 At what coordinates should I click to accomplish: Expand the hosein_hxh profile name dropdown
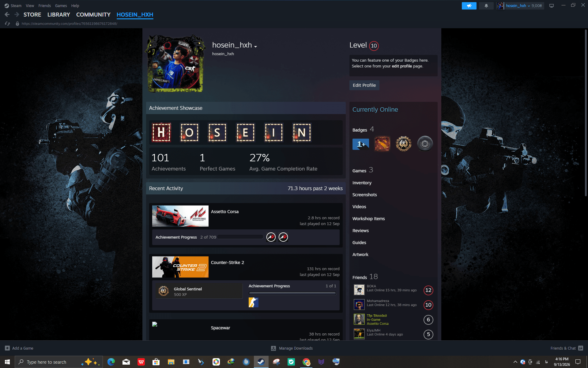click(x=255, y=47)
